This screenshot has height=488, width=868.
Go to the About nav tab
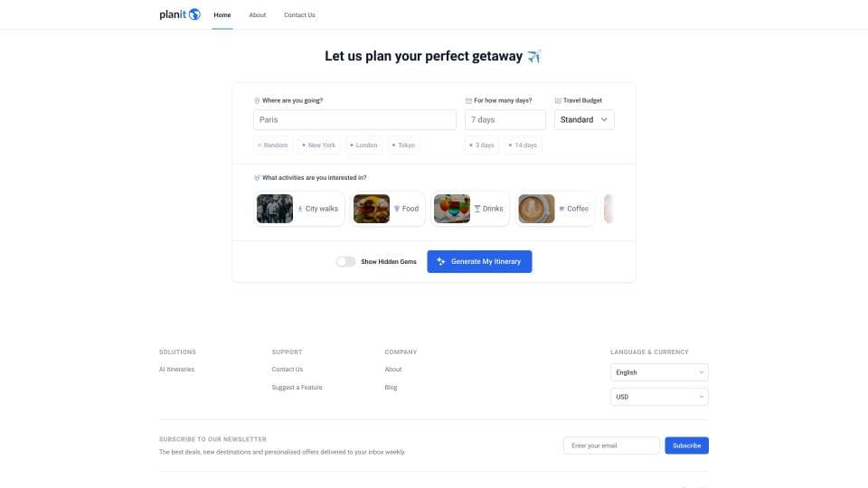pos(258,15)
